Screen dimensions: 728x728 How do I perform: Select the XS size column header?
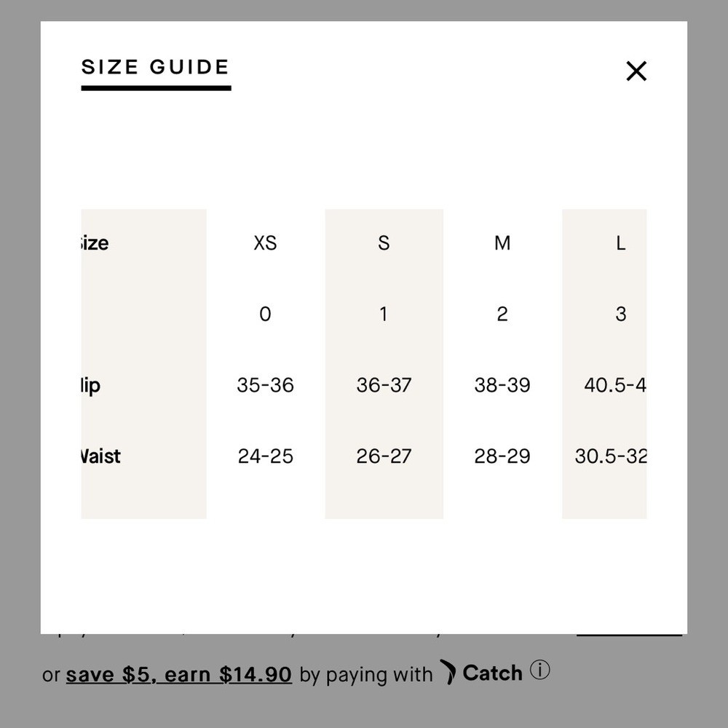tap(265, 243)
